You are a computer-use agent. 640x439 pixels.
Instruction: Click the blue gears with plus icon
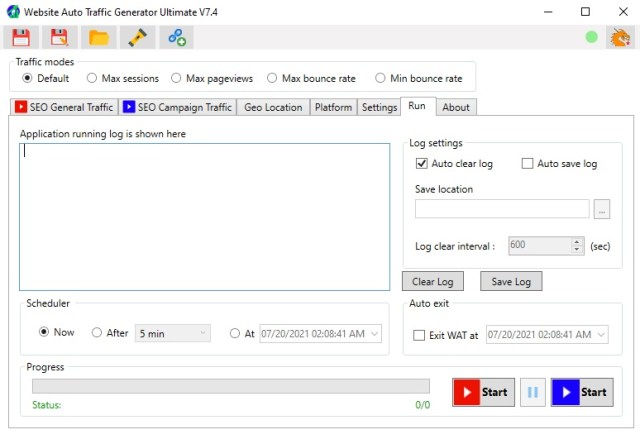pyautogui.click(x=177, y=38)
